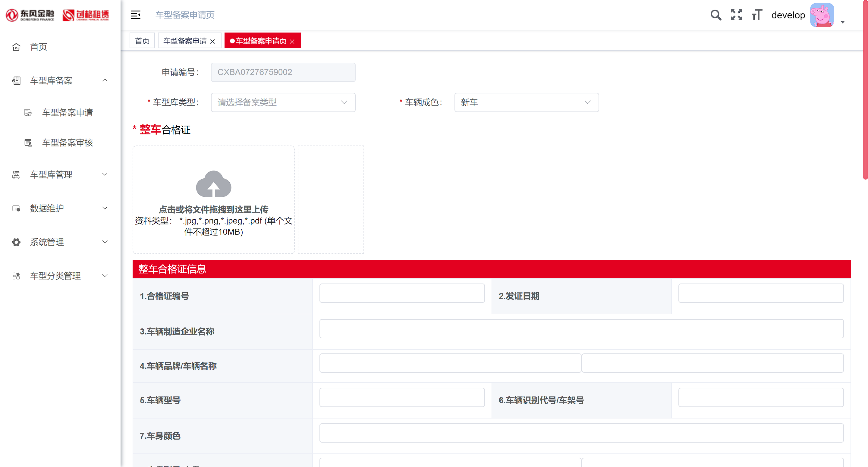Click the 整车合格证信息 section header
This screenshot has height=467, width=868.
pyautogui.click(x=492, y=269)
